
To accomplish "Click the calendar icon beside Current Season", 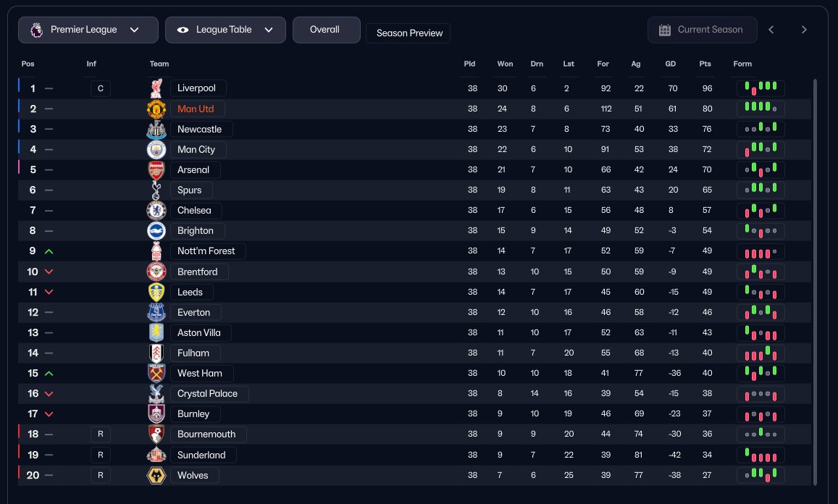I will click(665, 30).
